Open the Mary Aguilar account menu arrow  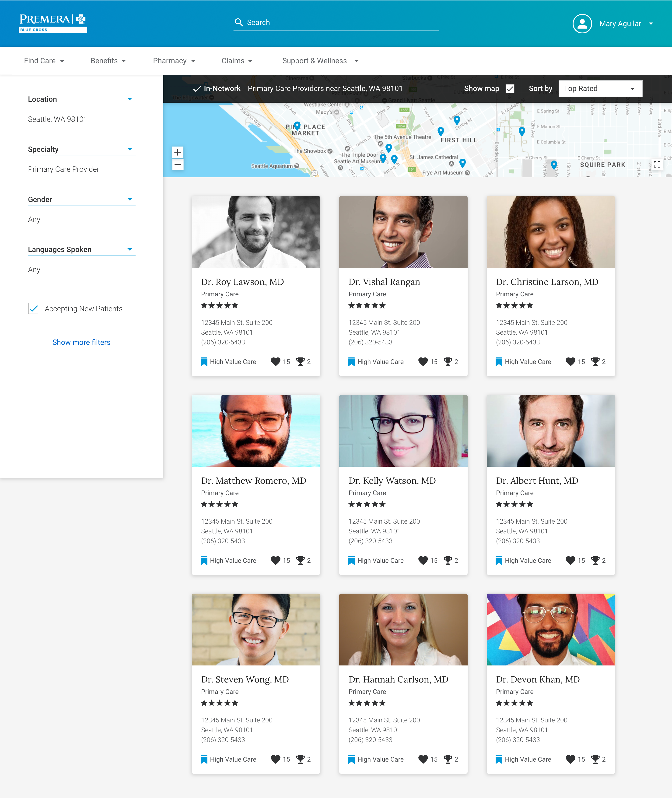coord(651,24)
